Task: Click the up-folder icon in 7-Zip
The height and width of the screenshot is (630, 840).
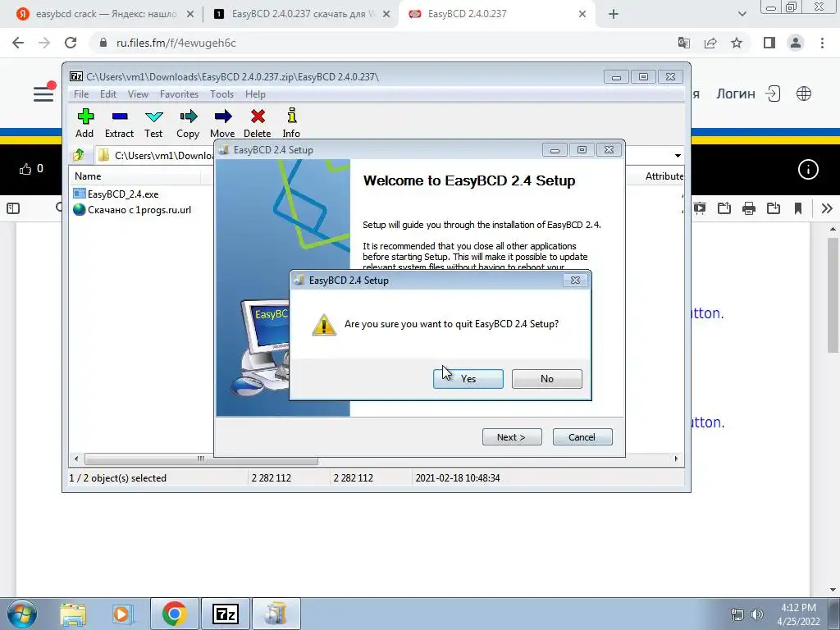Action: 79,155
